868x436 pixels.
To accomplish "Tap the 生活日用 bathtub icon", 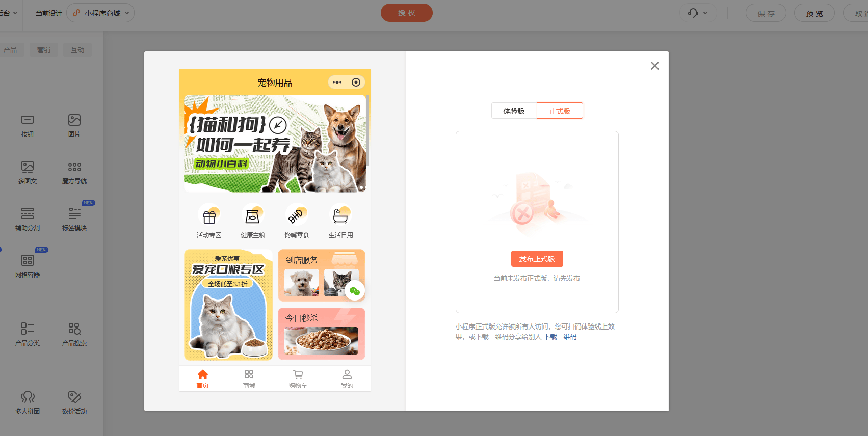I will (340, 216).
